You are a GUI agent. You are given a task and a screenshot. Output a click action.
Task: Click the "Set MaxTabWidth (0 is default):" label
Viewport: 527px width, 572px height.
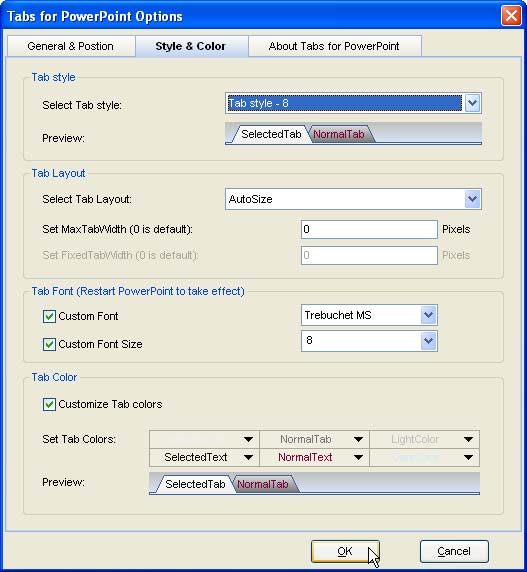click(x=117, y=229)
